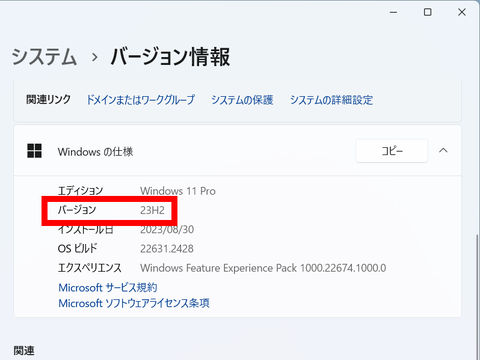Select the Windows Feature Experience Pack value
The height and width of the screenshot is (360, 480).
pos(263,268)
